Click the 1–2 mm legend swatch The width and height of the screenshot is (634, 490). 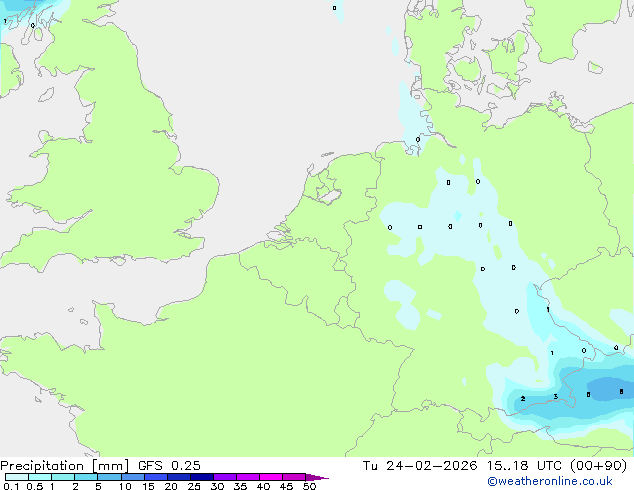pos(63,477)
